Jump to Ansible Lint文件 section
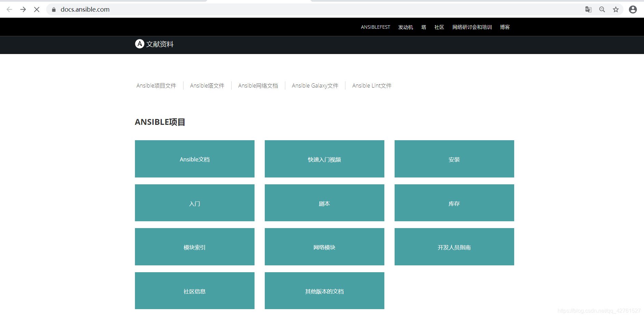The height and width of the screenshot is (317, 644). click(372, 85)
